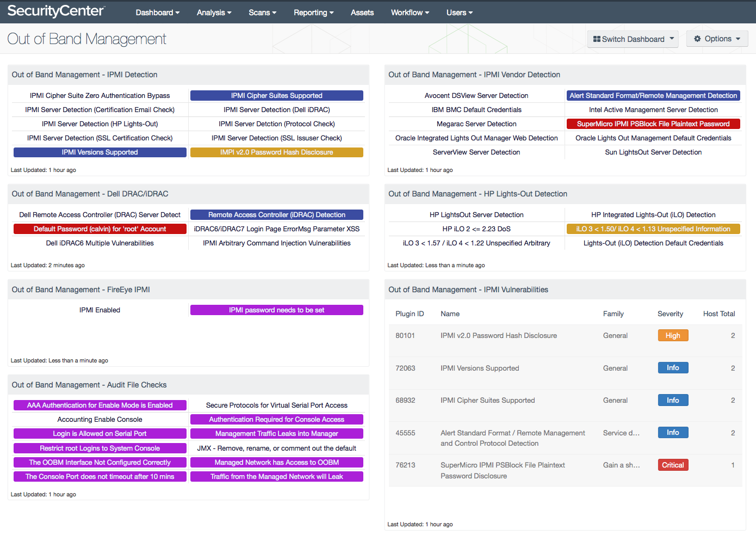This screenshot has width=756, height=541.
Task: Open Management Traffic Leaks into Manager cell
Action: [x=277, y=434]
